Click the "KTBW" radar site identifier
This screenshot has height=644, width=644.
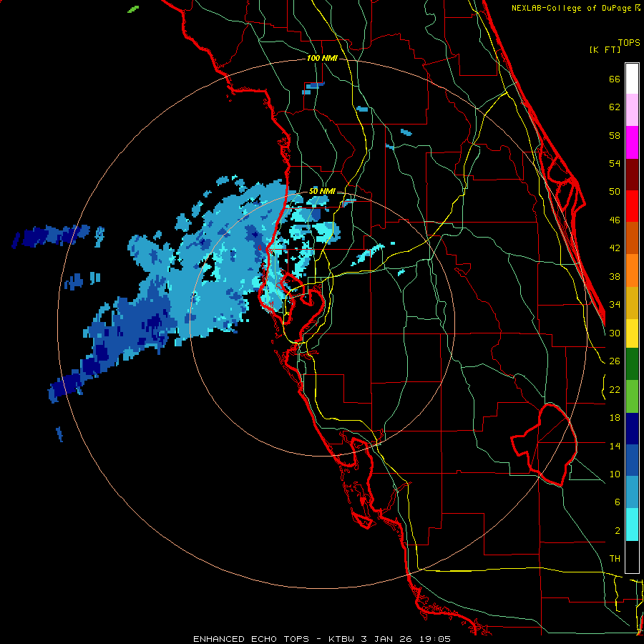point(342,639)
